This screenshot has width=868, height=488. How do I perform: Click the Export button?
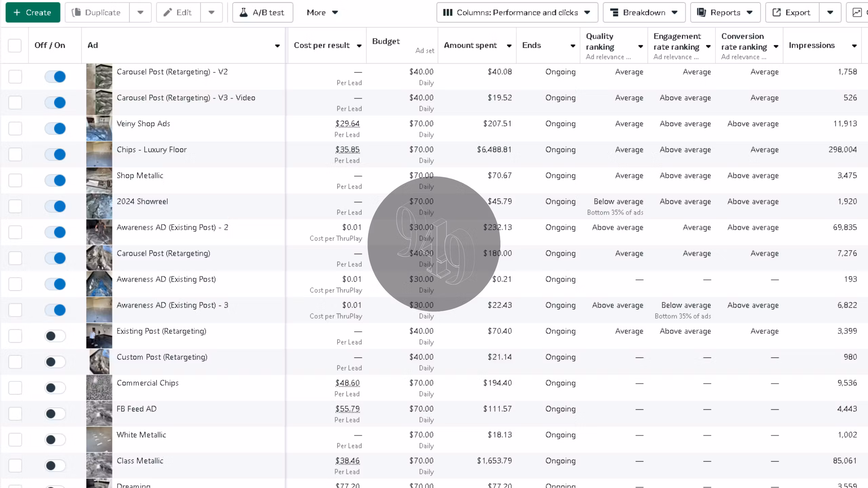click(792, 13)
